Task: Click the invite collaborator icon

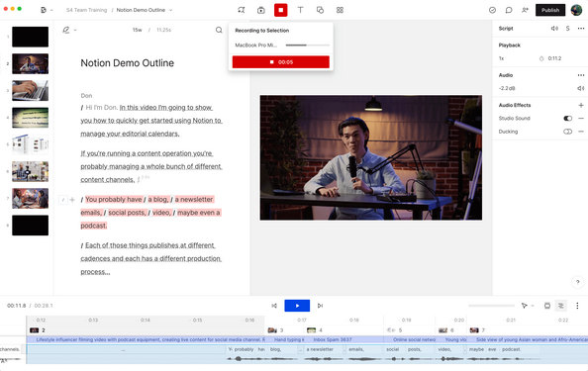Action: tap(525, 10)
